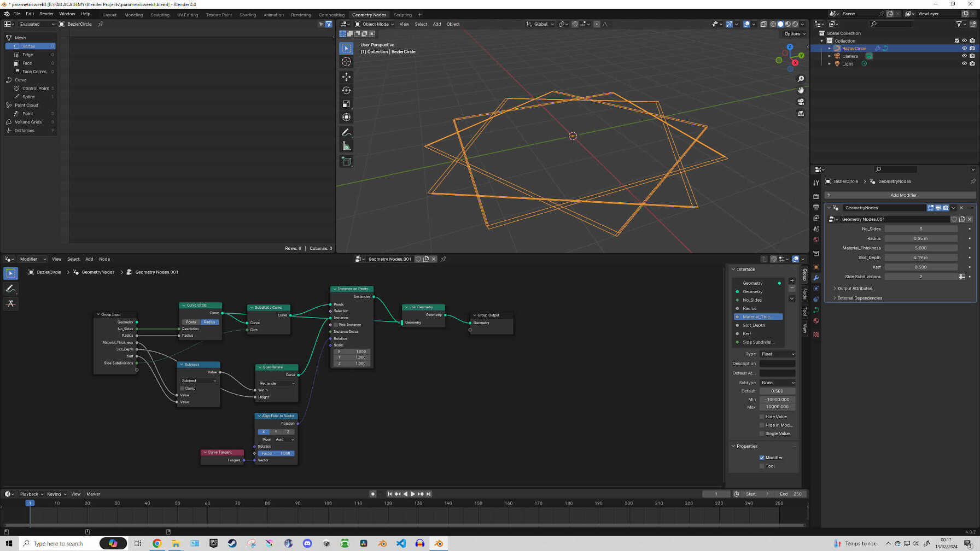Select the Links cut tool in node editor

10,304
